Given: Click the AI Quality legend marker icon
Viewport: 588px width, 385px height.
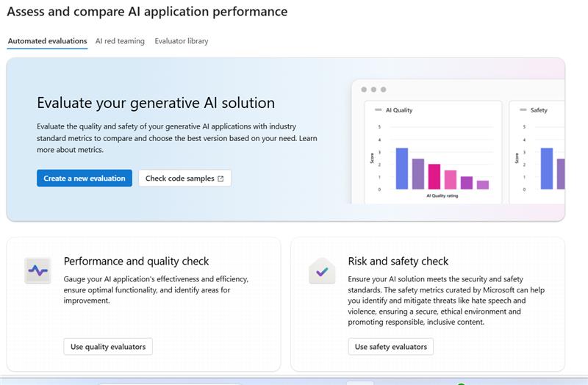Looking at the screenshot, I should pyautogui.click(x=378, y=110).
